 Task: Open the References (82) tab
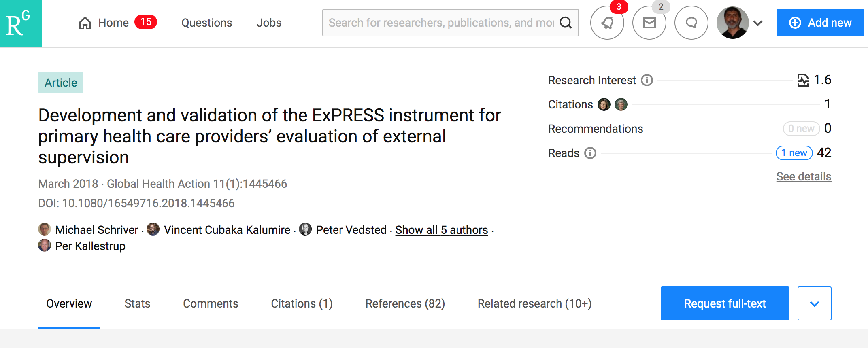tap(405, 303)
